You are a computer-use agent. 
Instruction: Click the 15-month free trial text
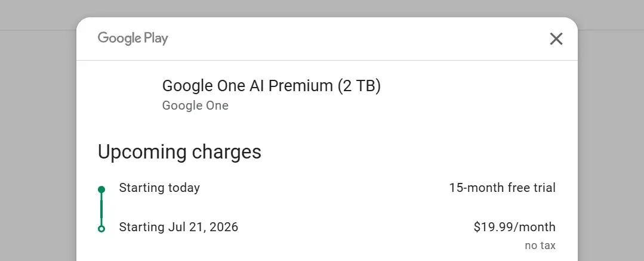coord(502,188)
